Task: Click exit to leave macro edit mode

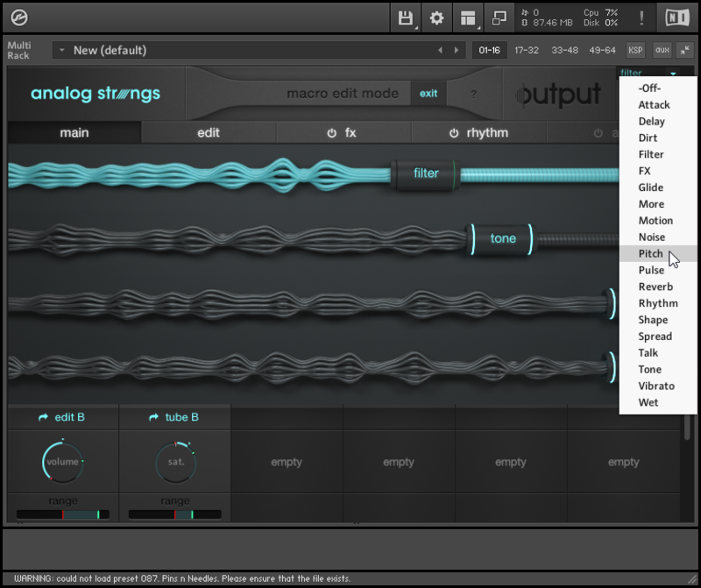Action: point(428,94)
